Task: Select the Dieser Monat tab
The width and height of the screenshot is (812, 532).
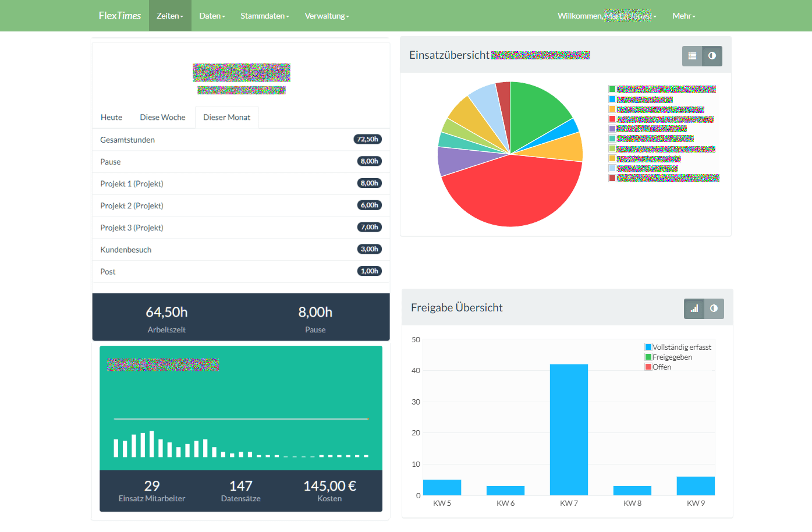Action: [x=226, y=118]
